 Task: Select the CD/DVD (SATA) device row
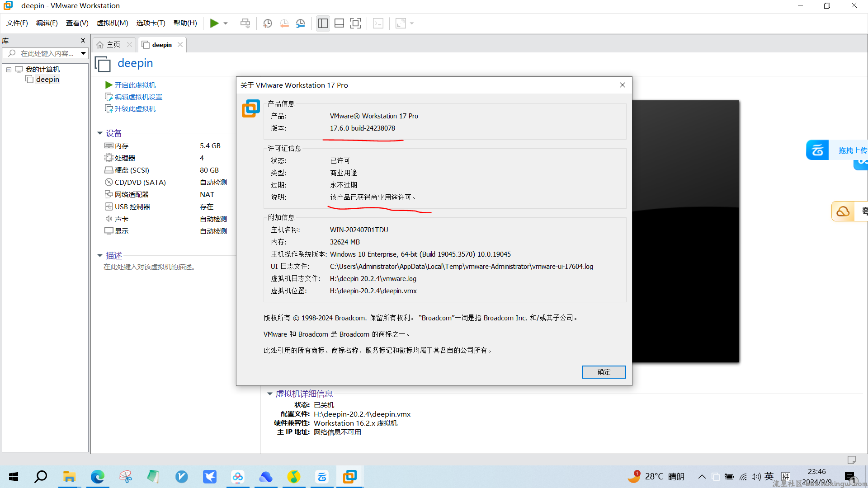166,182
